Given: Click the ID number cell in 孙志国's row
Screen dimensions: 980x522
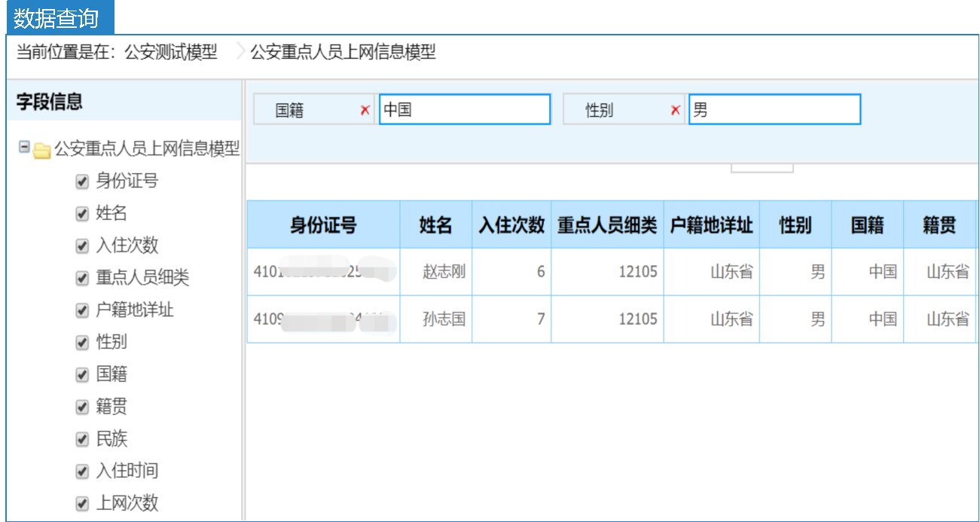Looking at the screenshot, I should point(323,319).
